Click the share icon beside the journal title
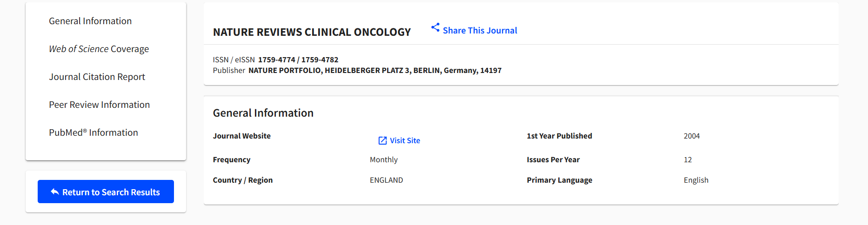 click(435, 28)
